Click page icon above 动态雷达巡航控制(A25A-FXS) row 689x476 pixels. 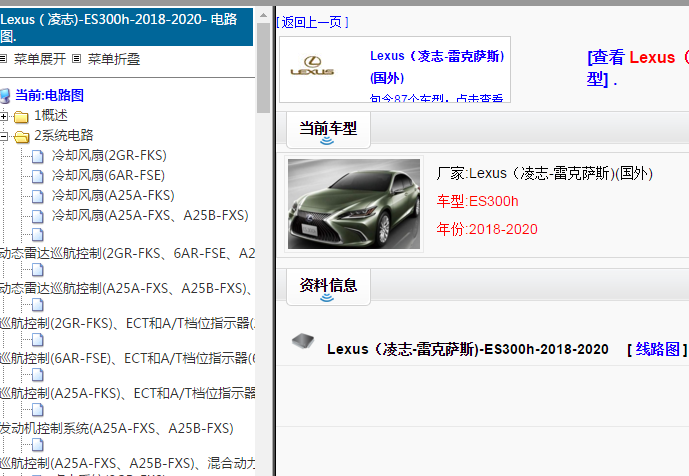tap(38, 269)
